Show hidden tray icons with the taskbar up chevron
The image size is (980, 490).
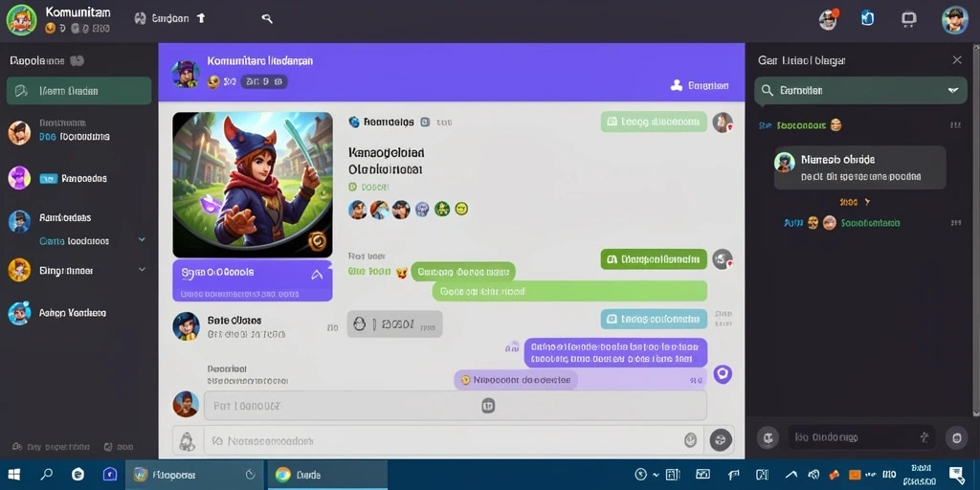pos(791,475)
